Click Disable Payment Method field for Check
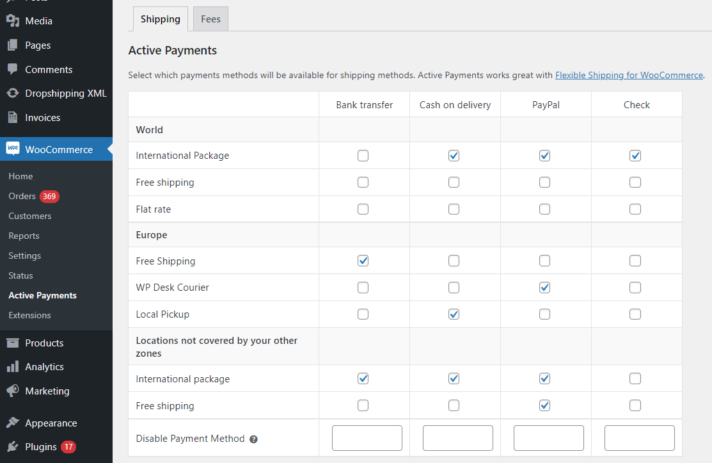This screenshot has height=463, width=712. click(x=639, y=438)
